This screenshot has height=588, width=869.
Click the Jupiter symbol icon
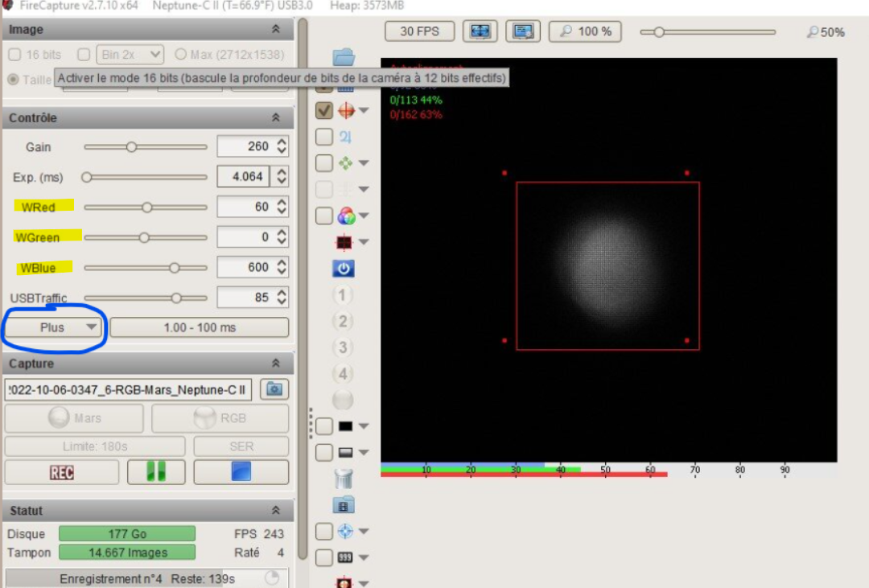click(346, 138)
